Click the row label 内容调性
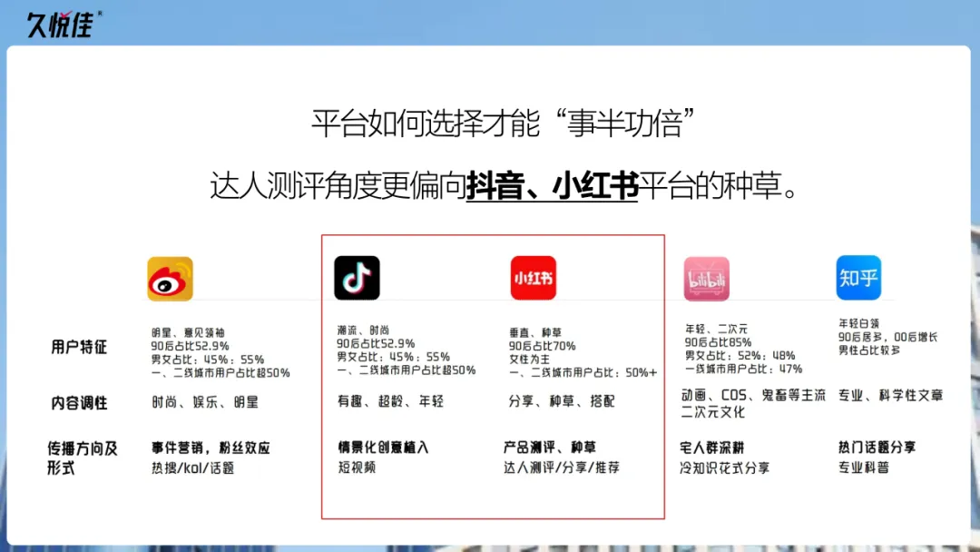 [79, 403]
